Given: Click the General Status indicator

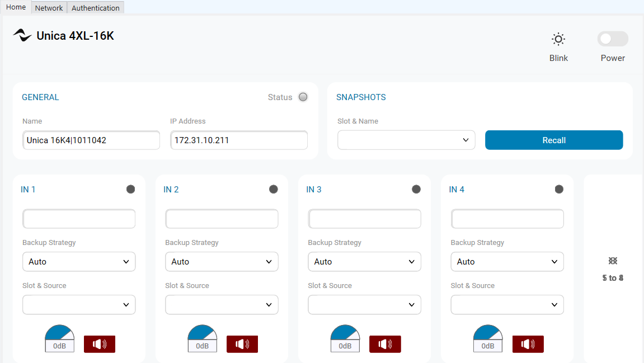Looking at the screenshot, I should point(303,97).
